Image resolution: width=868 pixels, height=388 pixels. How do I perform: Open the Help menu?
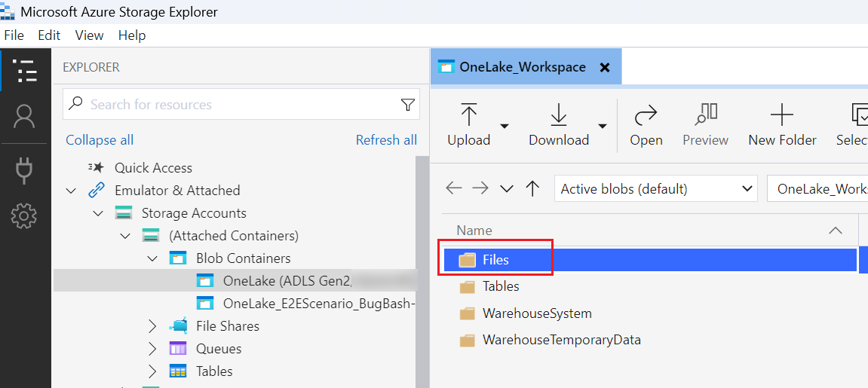tap(132, 35)
